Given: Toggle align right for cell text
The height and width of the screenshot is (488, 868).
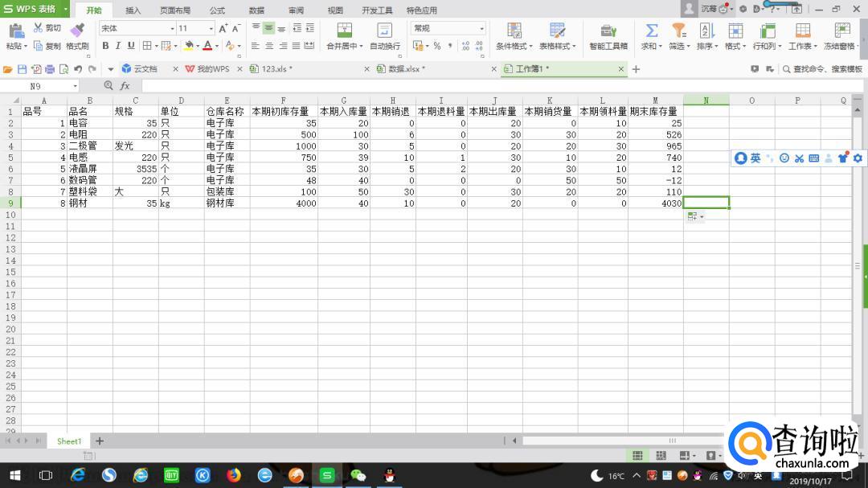Looking at the screenshot, I should click(283, 46).
